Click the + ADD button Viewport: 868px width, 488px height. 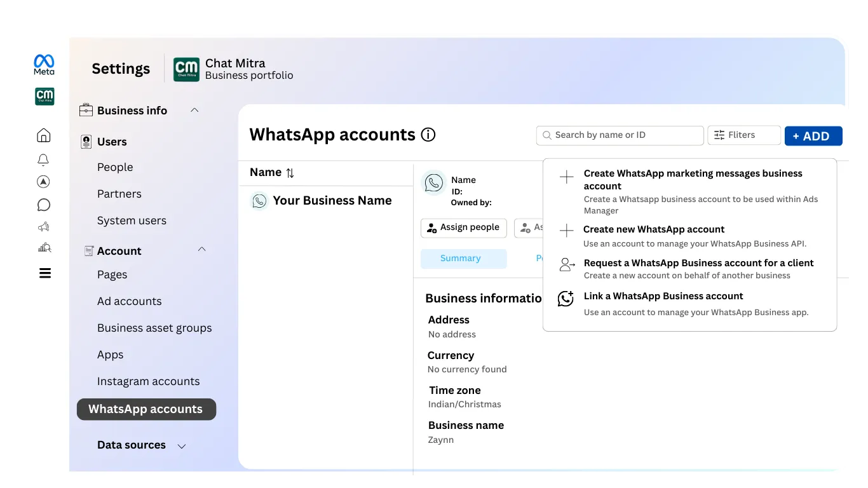(813, 135)
